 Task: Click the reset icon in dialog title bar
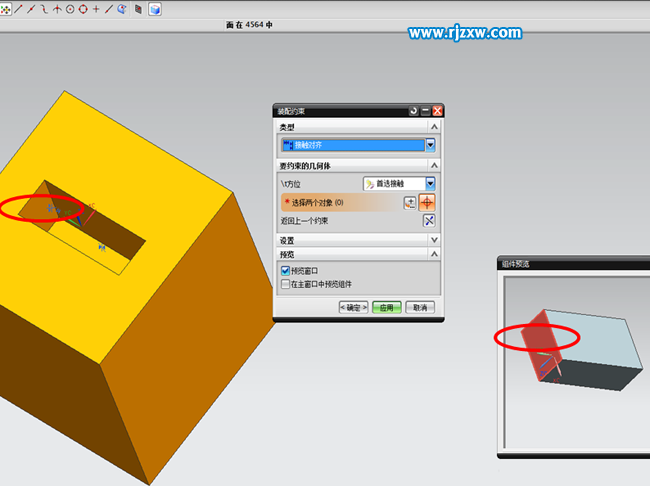[414, 111]
